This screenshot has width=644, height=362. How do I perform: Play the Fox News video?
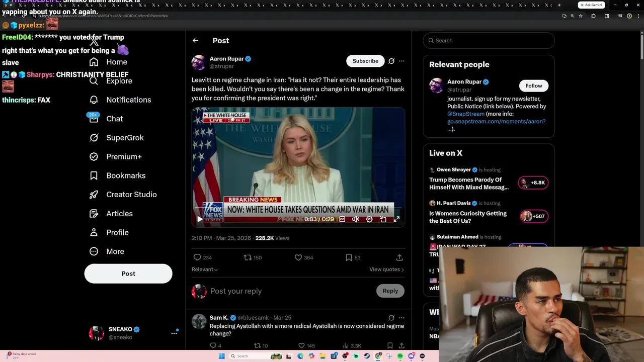click(x=200, y=219)
